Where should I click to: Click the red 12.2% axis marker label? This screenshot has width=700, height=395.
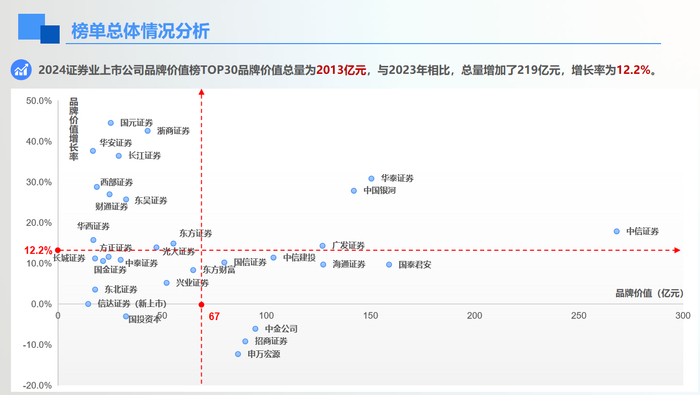point(38,251)
